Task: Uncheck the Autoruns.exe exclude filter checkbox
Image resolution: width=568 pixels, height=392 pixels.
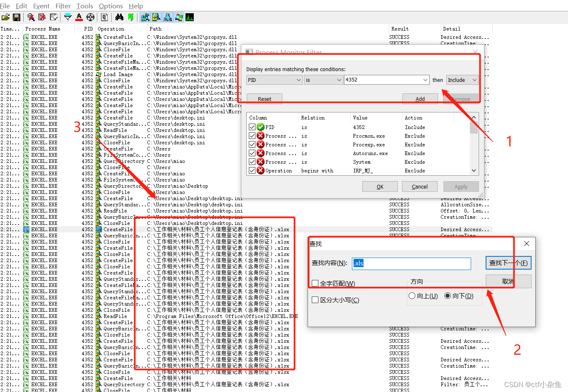Action: tap(252, 153)
